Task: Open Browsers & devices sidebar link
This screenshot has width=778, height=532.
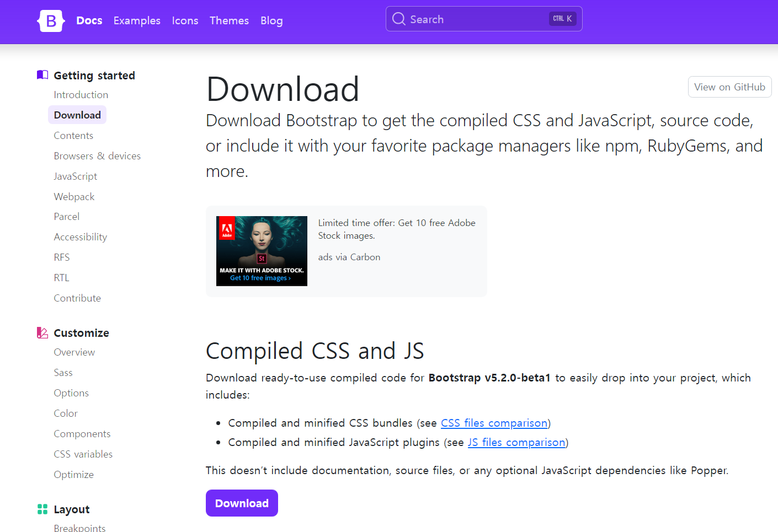Action: 97,155
